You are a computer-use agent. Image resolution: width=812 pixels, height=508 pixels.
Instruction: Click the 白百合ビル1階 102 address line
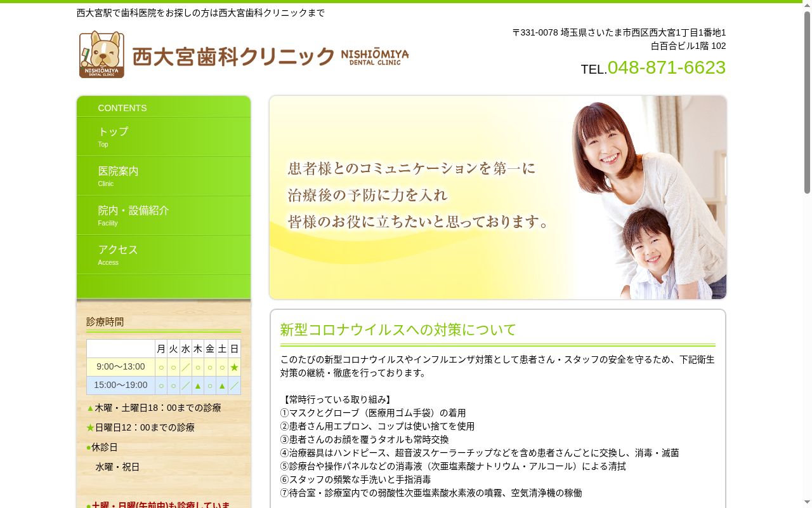pos(688,46)
